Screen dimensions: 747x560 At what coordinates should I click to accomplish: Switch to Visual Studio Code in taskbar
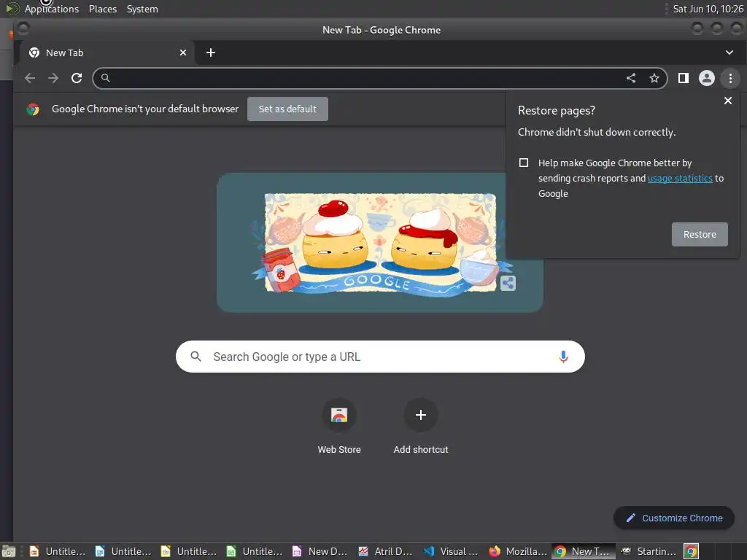point(451,551)
